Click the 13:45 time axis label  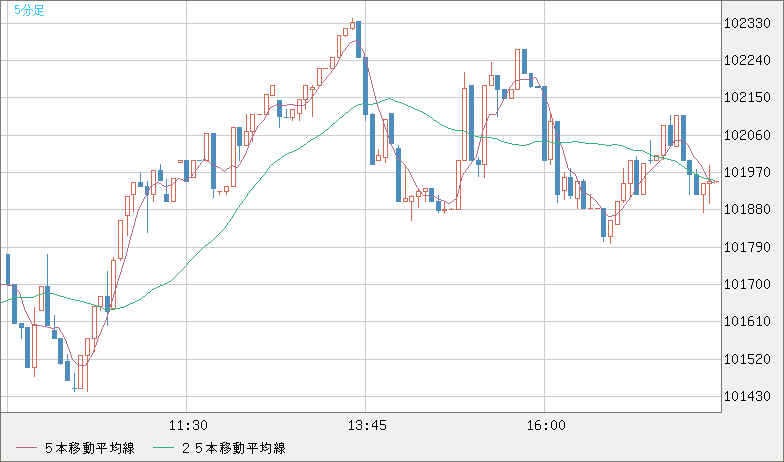(367, 426)
